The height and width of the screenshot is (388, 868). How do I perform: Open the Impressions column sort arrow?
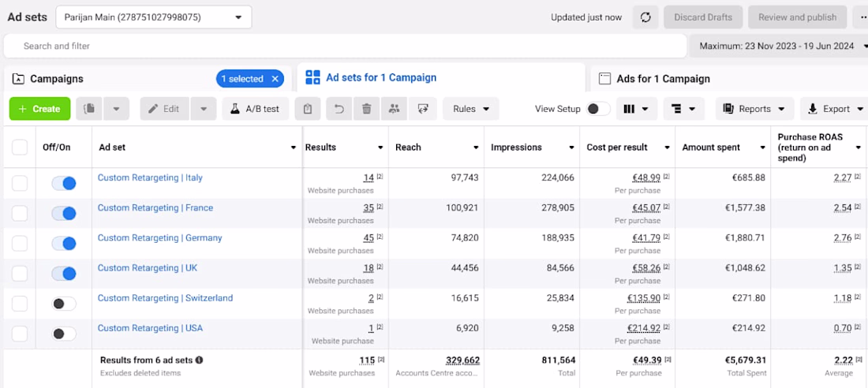click(x=571, y=147)
